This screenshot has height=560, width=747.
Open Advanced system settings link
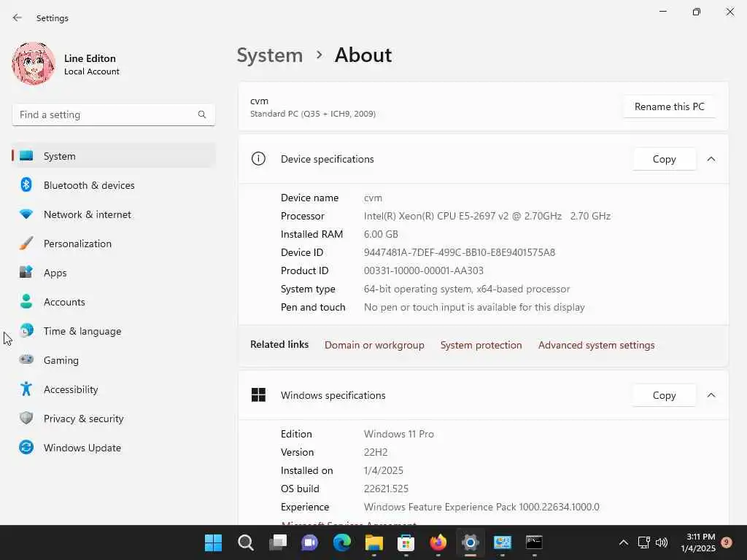pos(596,345)
